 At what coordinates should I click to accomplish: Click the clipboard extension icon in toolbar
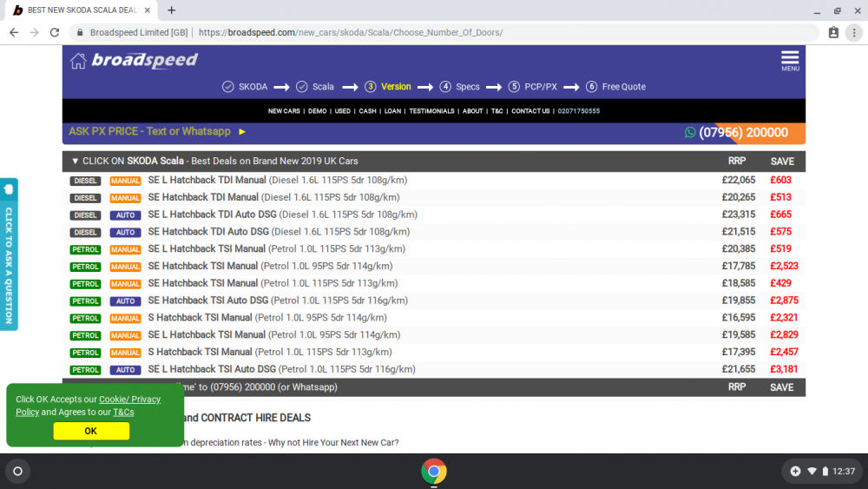(833, 33)
